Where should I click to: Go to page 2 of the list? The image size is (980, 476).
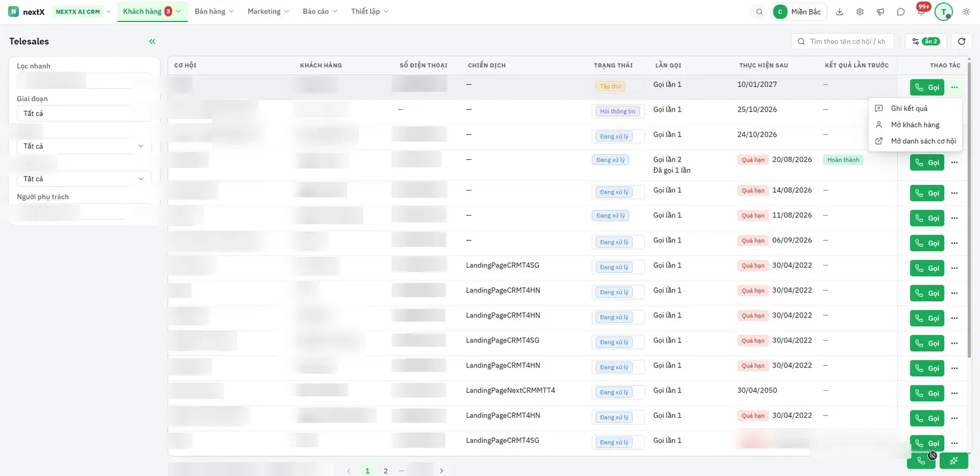coord(385,470)
